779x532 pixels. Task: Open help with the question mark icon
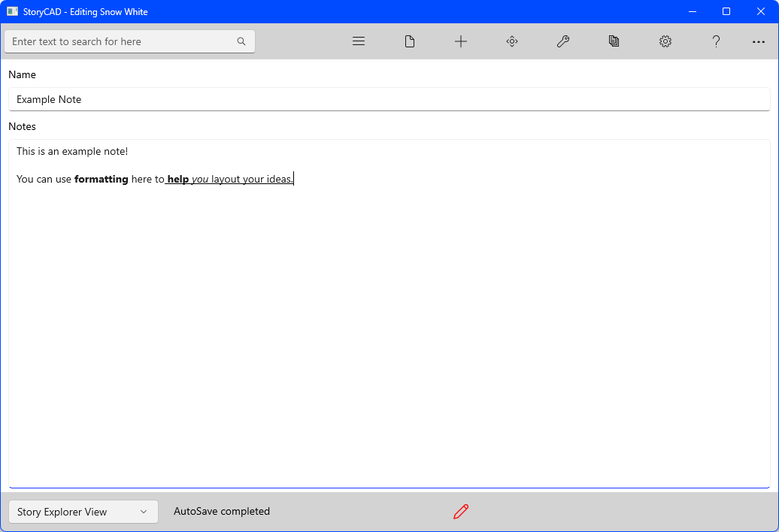tap(717, 41)
